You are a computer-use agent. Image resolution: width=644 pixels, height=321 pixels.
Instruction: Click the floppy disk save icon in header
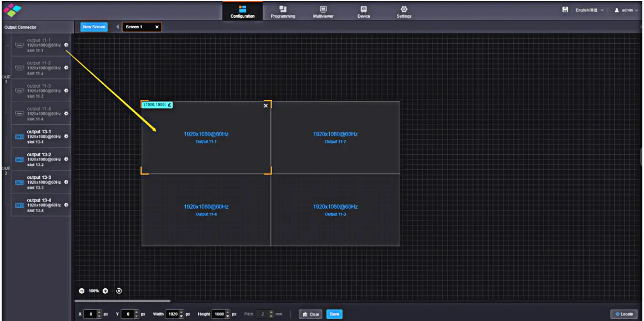click(x=565, y=10)
